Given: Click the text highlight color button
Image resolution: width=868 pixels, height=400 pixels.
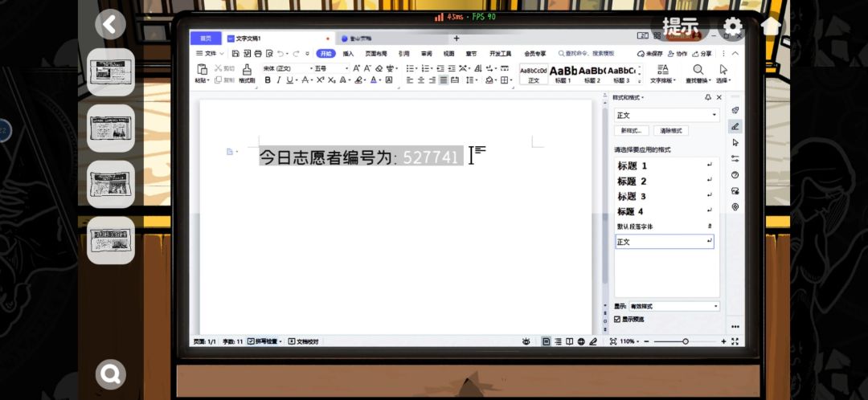Looking at the screenshot, I should point(358,80).
